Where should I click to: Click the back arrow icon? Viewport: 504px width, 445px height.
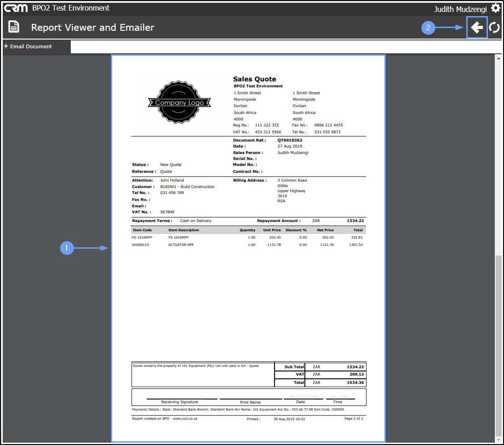pos(477,28)
